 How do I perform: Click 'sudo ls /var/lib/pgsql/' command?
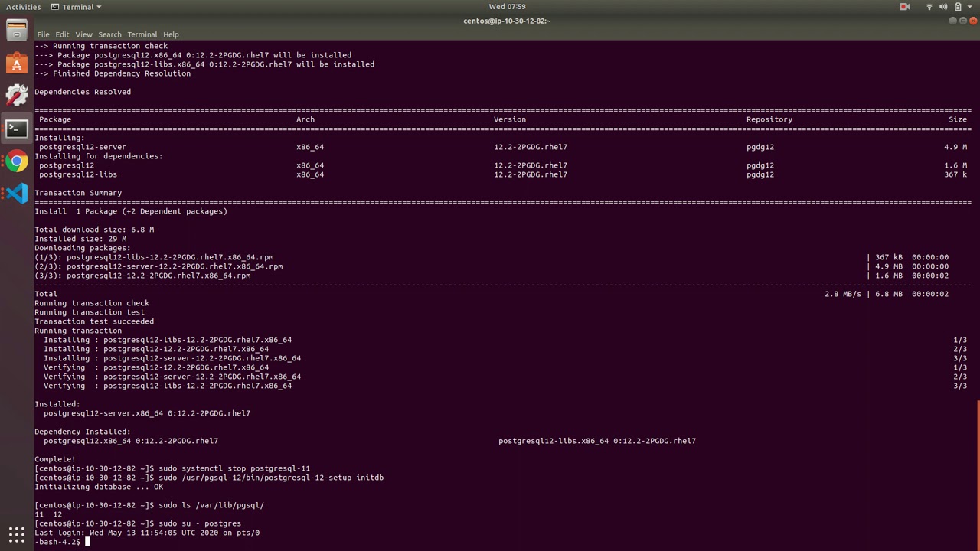(x=211, y=505)
